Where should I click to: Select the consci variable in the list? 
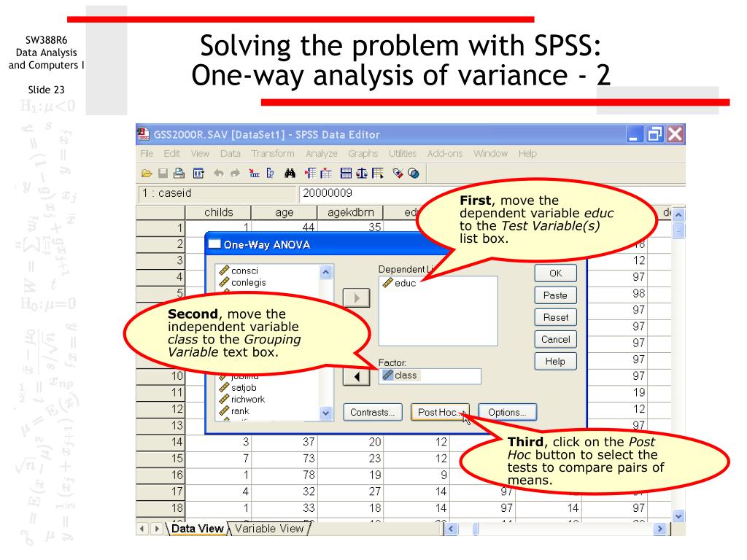click(239, 271)
